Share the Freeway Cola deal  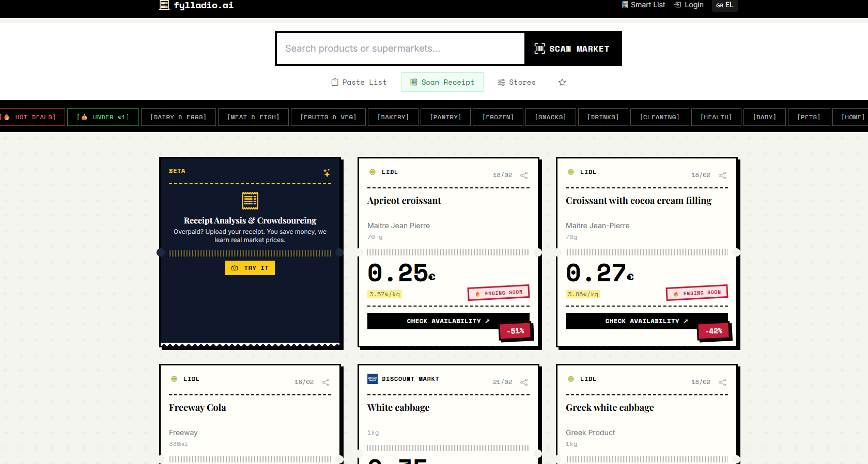point(326,382)
